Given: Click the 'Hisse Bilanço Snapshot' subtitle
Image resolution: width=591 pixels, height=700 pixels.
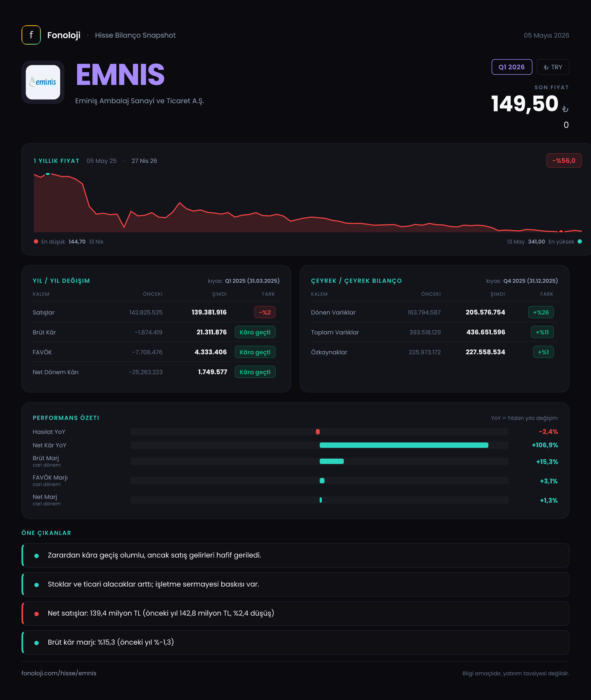Looking at the screenshot, I should [x=135, y=35].
